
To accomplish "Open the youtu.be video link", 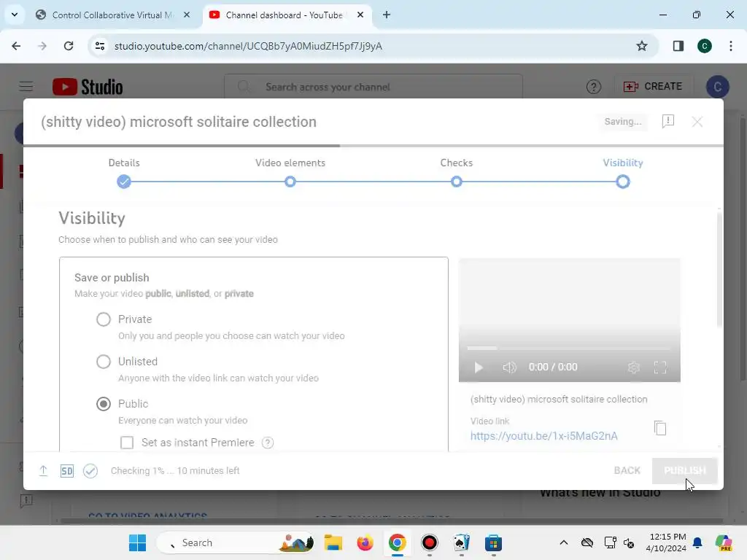I will (x=543, y=436).
